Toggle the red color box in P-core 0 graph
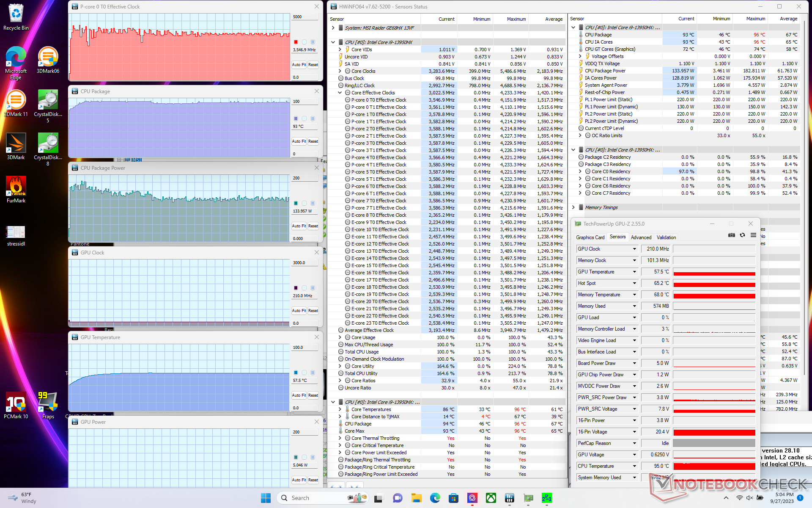The image size is (812, 508). [x=296, y=42]
